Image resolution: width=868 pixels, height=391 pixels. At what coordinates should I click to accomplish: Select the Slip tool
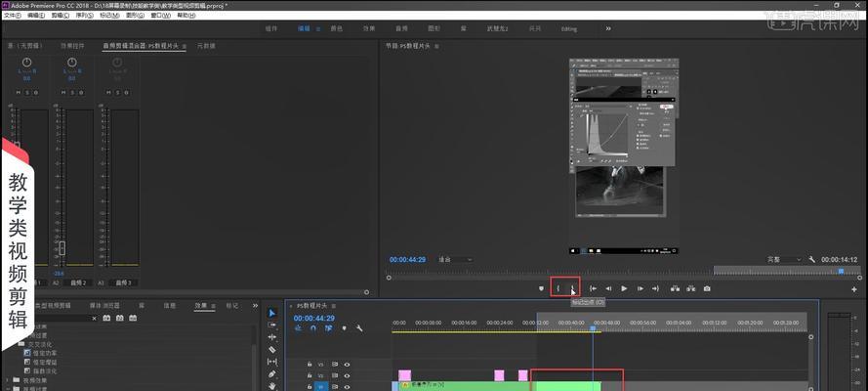tap(271, 362)
